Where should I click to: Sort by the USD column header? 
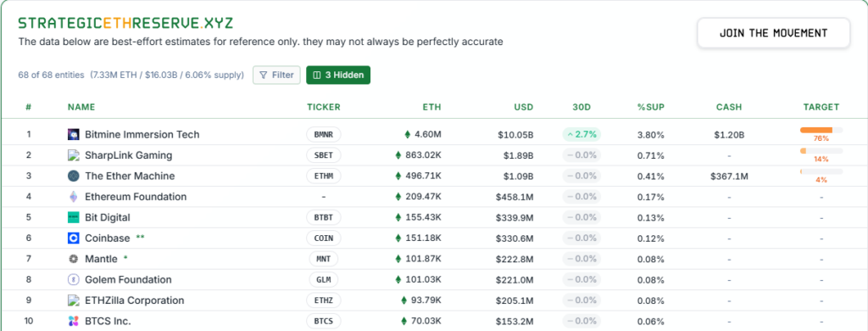pyautogui.click(x=523, y=107)
